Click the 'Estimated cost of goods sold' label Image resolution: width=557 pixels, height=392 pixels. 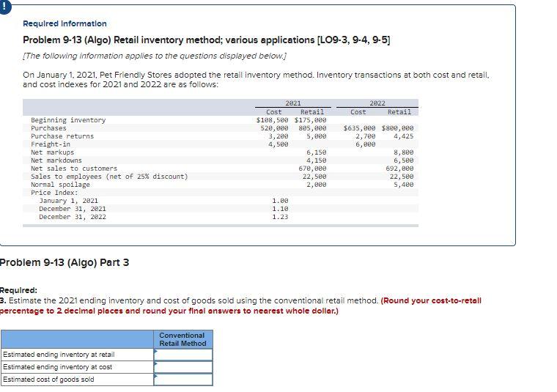pyautogui.click(x=48, y=380)
